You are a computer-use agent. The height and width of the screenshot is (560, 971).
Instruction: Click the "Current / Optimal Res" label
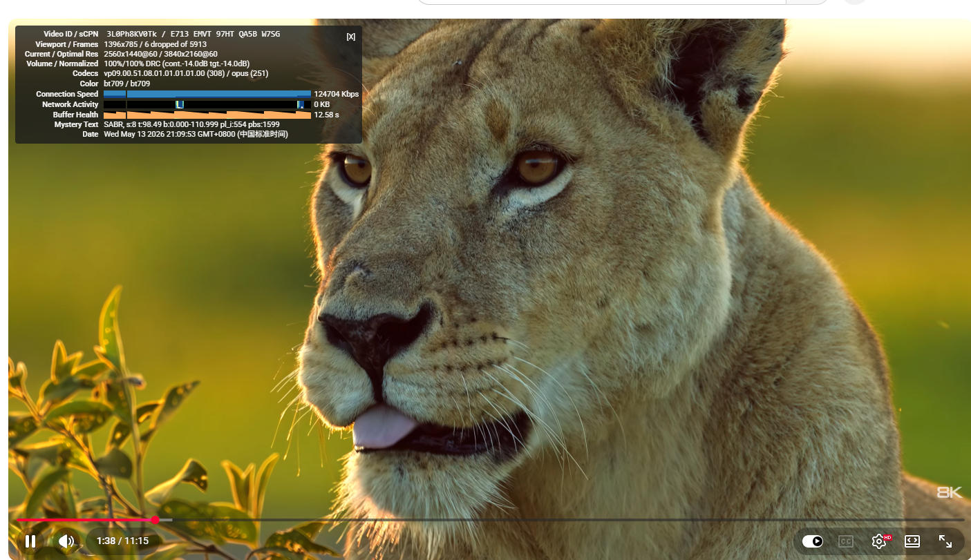click(62, 54)
